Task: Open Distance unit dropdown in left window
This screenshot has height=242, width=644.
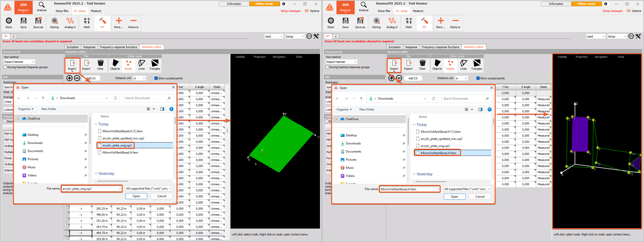Action: pos(139,78)
